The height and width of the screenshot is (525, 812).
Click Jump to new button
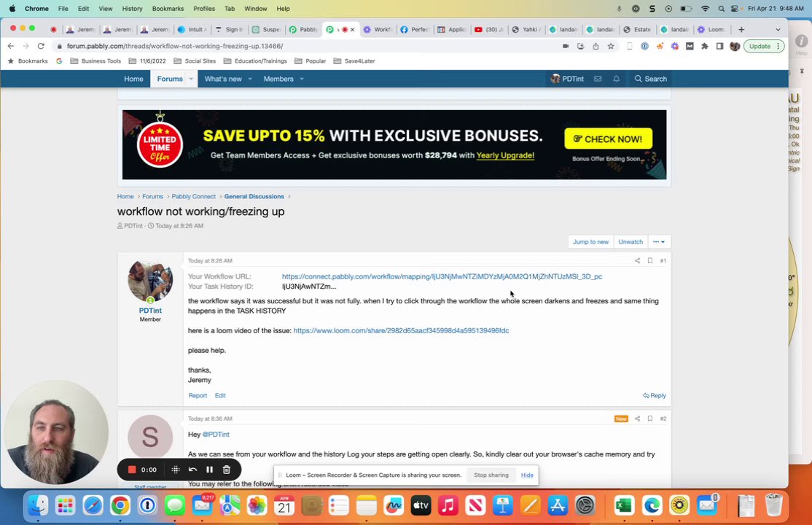(590, 242)
